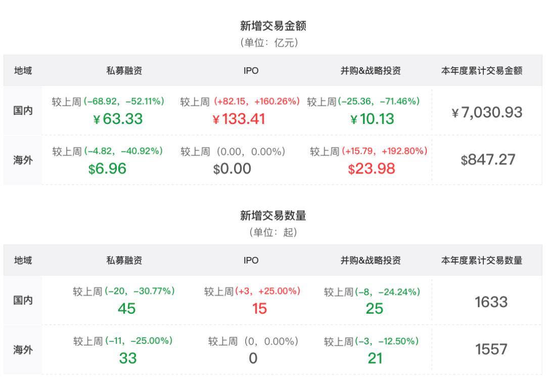546x392 pixels.
Task: Select the IPO header in amount table
Action: [251, 71]
